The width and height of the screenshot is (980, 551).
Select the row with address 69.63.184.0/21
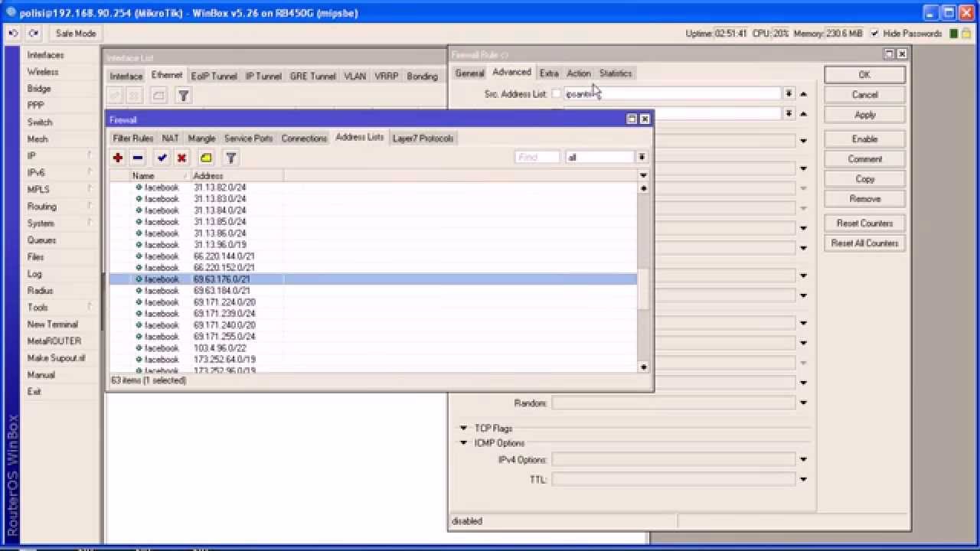coord(373,291)
